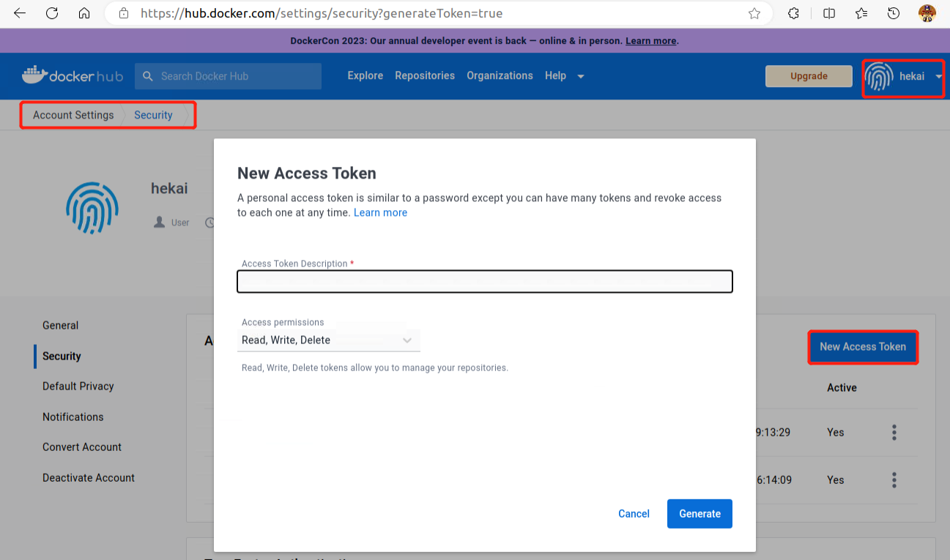The width and height of the screenshot is (950, 560).
Task: Open browser history icon
Action: coord(894,13)
